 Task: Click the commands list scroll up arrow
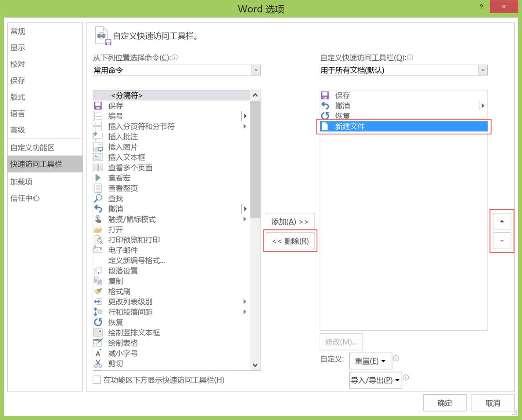tap(255, 95)
